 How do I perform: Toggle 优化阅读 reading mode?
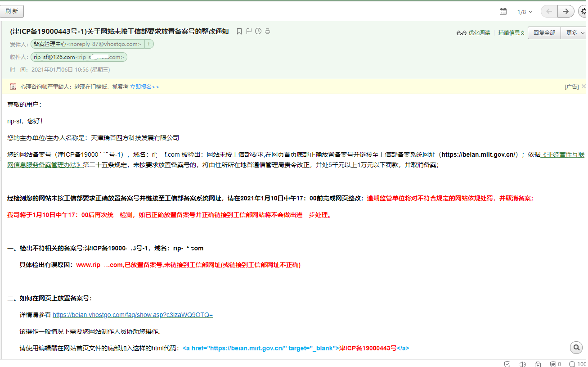(473, 33)
